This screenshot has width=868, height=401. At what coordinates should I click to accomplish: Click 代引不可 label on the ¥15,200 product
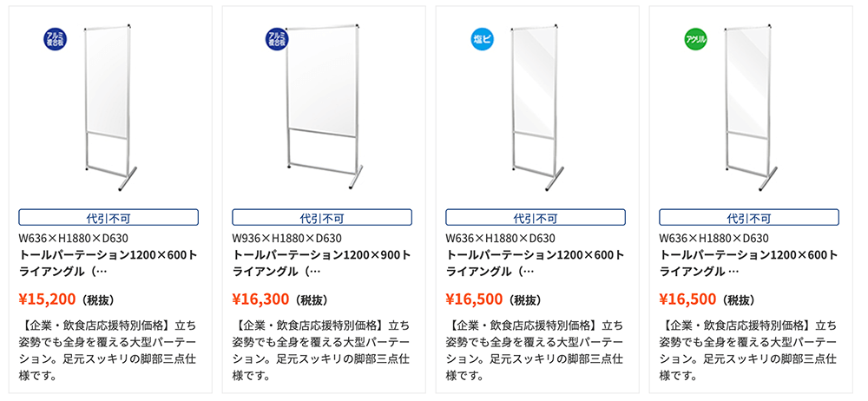108,217
